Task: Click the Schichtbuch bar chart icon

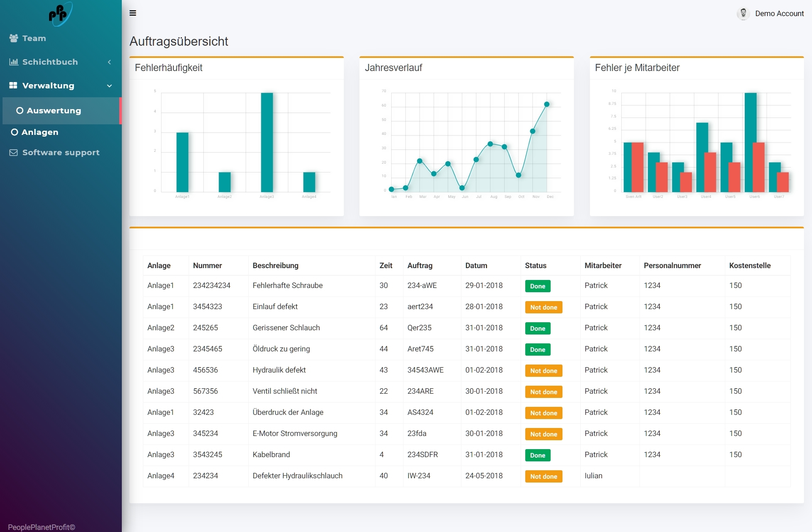Action: (14, 62)
